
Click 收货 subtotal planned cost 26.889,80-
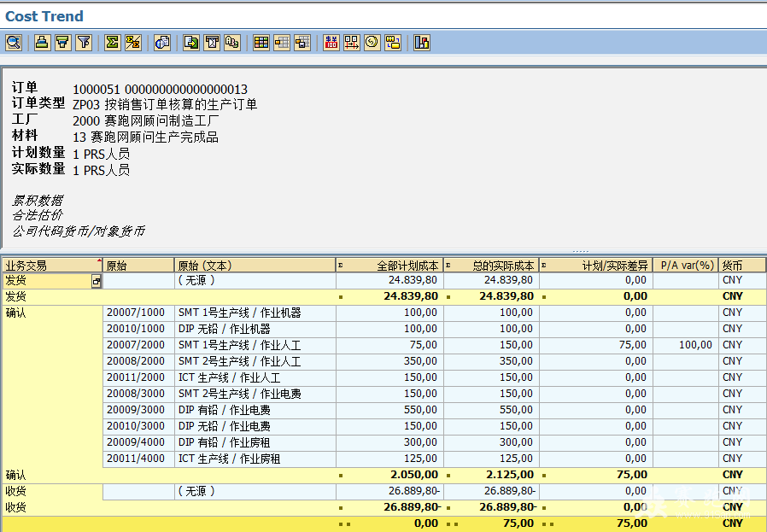[x=413, y=507]
